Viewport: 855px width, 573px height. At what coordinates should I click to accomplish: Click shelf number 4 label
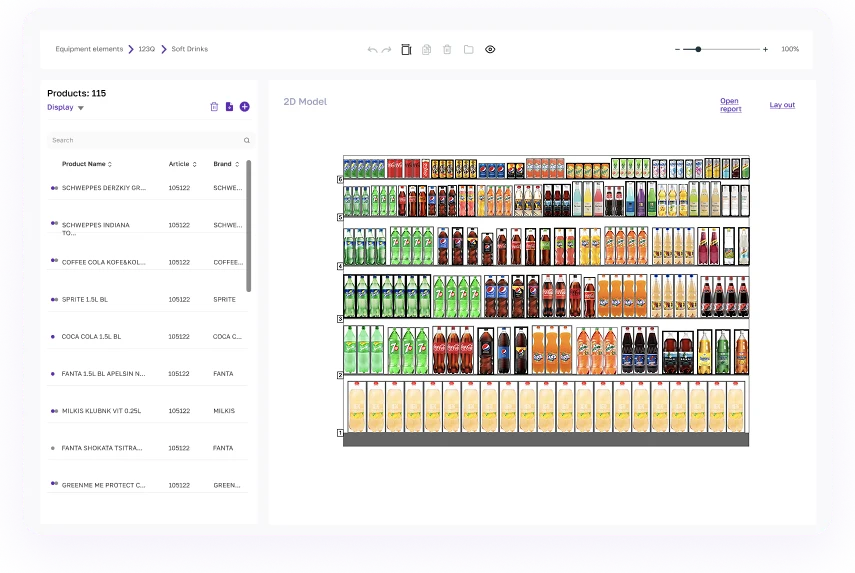pos(340,266)
